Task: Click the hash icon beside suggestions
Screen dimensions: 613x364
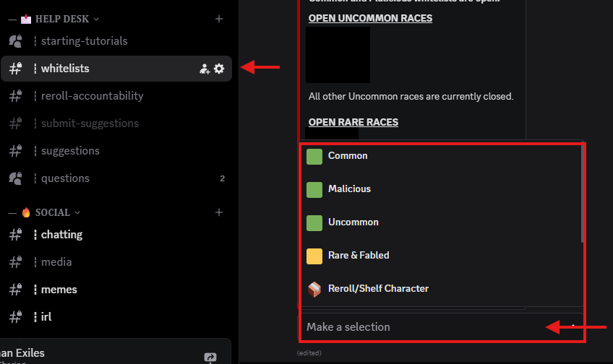Action: pos(16,151)
